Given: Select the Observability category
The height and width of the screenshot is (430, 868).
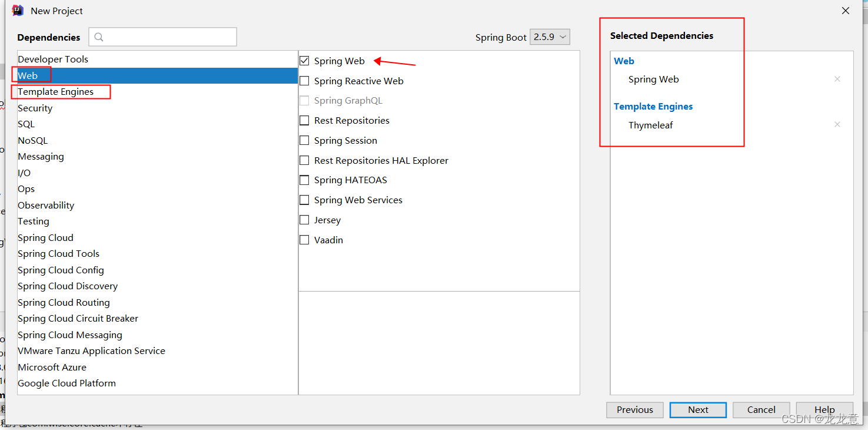Looking at the screenshot, I should tap(158, 205).
